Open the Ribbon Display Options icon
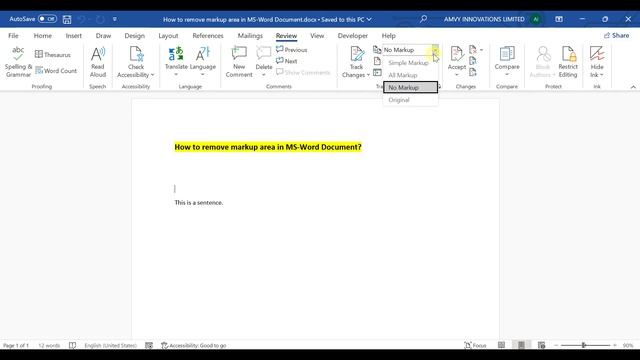This screenshot has width=640, height=360. tap(559, 19)
